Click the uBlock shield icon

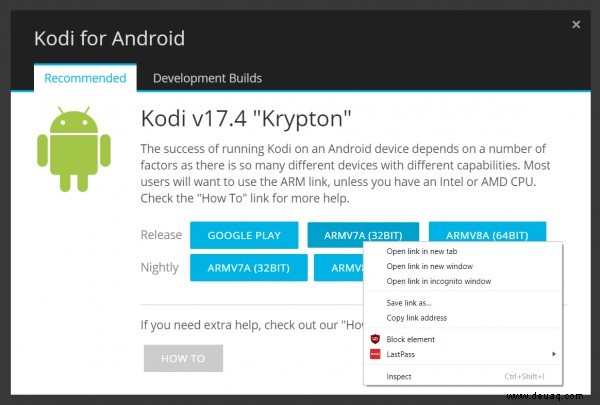click(x=375, y=339)
